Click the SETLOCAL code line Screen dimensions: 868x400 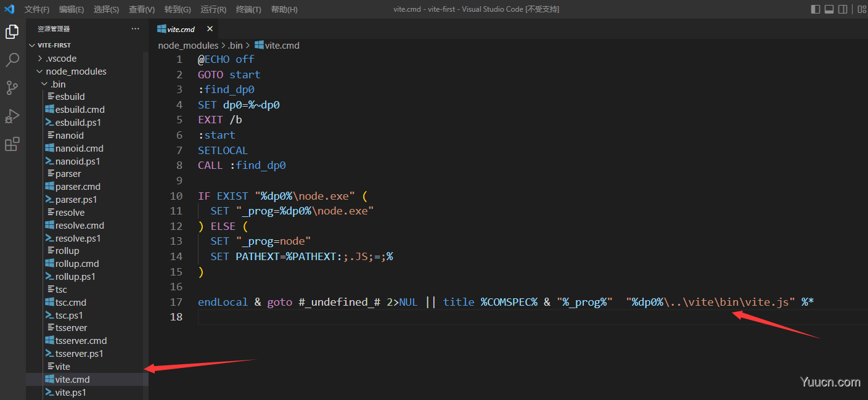click(223, 150)
